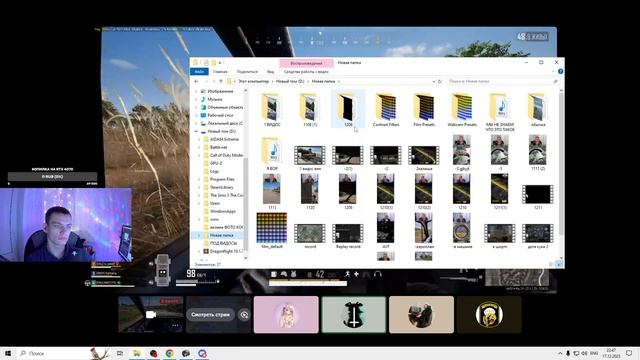Open the notification center icon
The height and width of the screenshot is (360, 640).
(629, 353)
